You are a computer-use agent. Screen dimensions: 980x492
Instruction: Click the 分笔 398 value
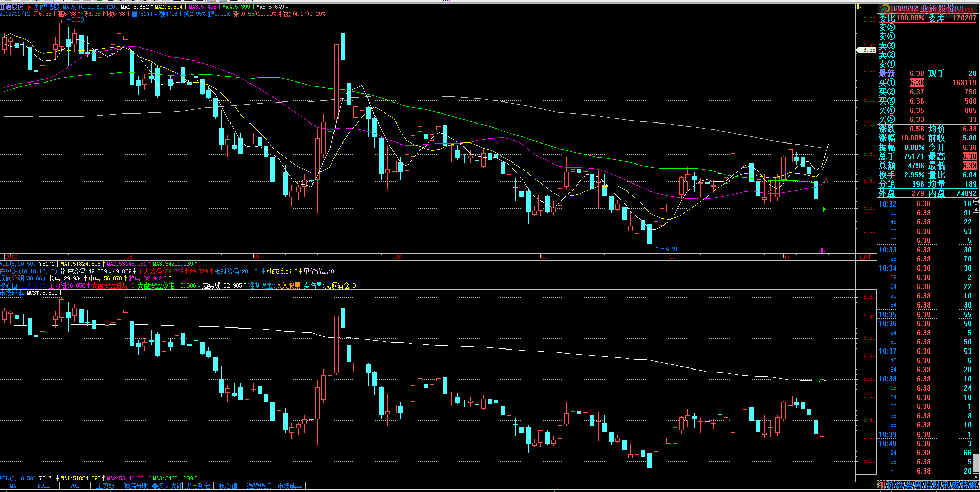[x=918, y=184]
